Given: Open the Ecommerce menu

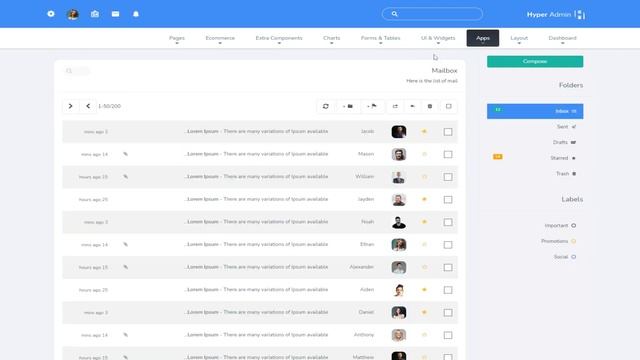Looking at the screenshot, I should tap(220, 38).
